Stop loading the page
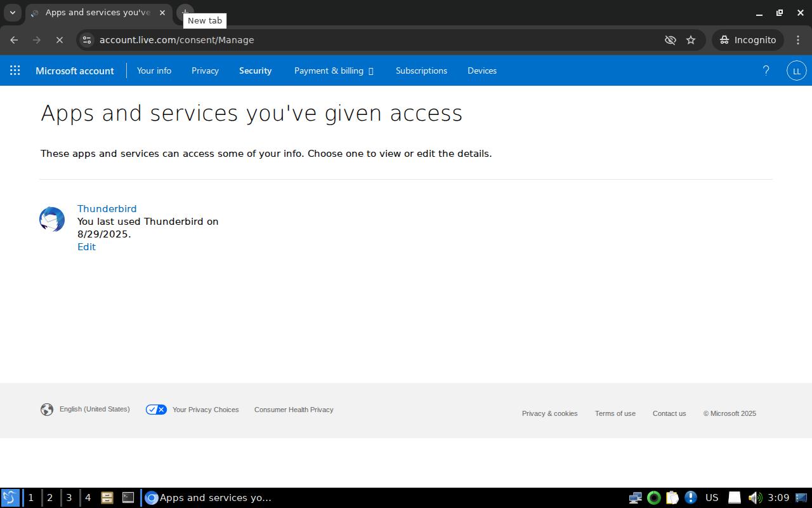Image resolution: width=812 pixels, height=508 pixels. (x=59, y=40)
